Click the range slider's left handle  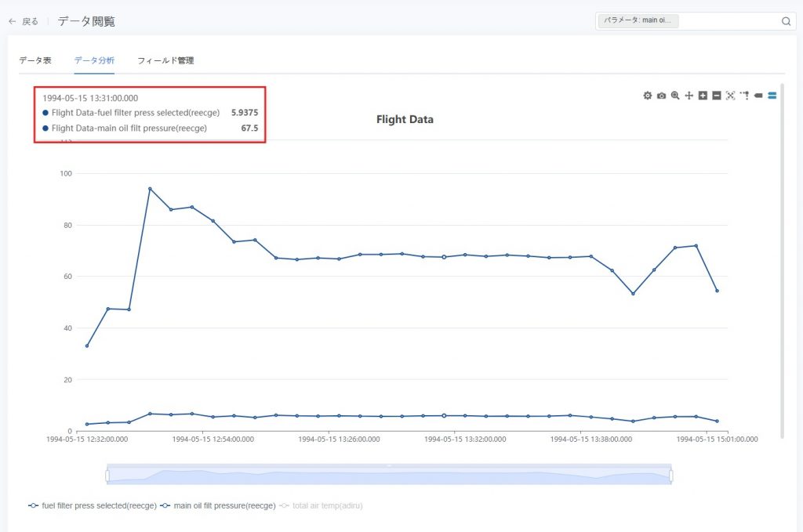point(107,476)
